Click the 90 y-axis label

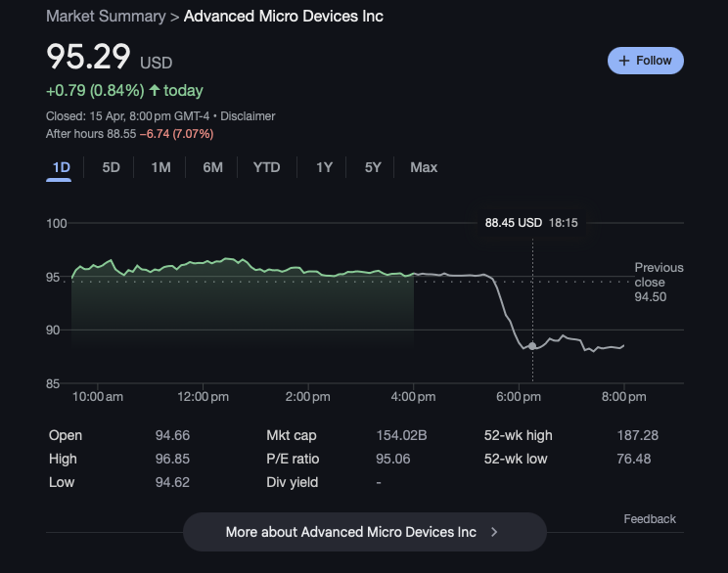(53, 330)
